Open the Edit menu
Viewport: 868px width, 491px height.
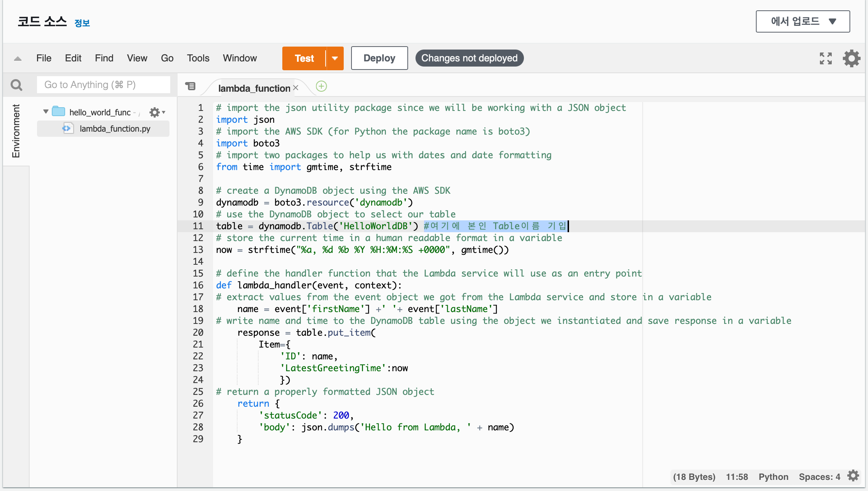click(73, 58)
